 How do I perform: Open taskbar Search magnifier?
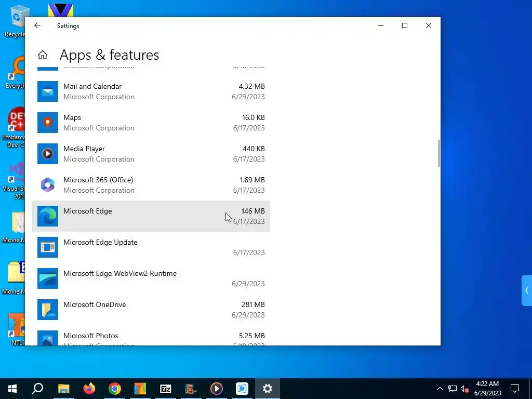[37, 389]
